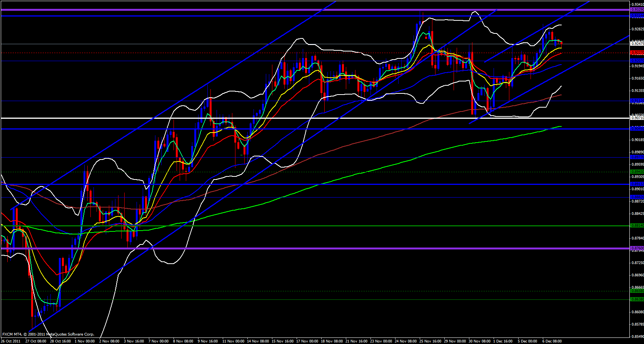Click the white 0.92475 current price label
The width and height of the screenshot is (644, 344).
[x=637, y=44]
